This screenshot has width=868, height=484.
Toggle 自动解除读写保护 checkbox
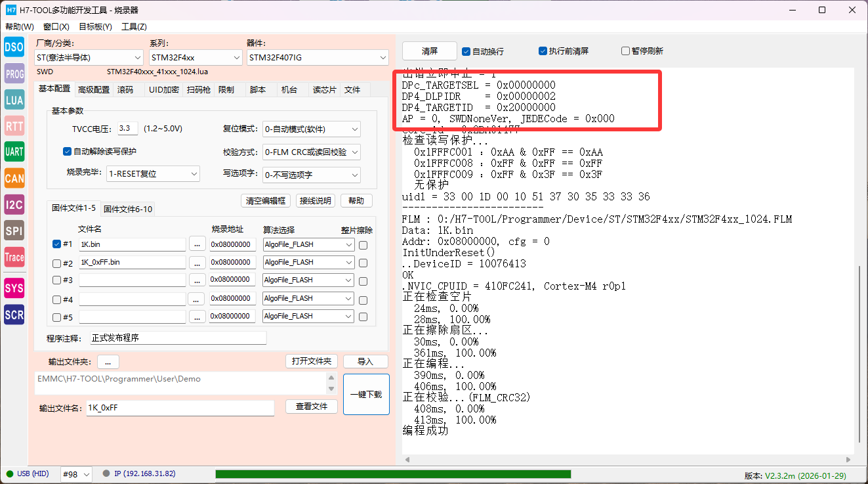tap(67, 152)
